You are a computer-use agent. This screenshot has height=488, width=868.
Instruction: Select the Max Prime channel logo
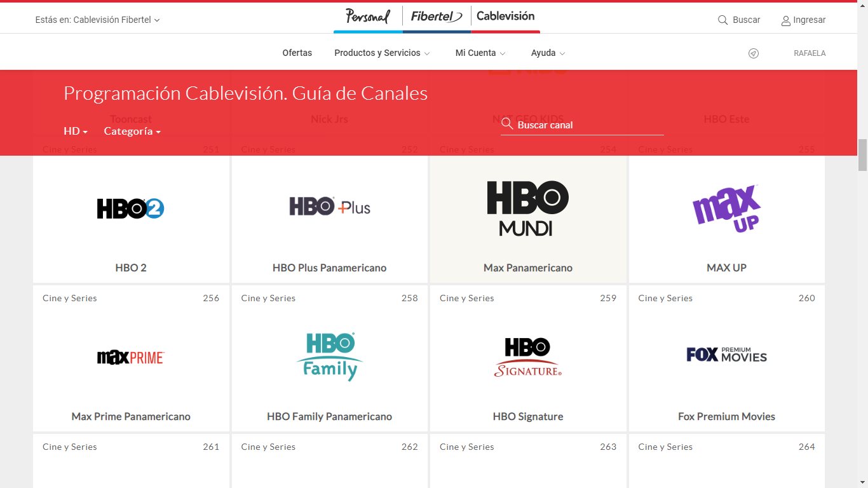pyautogui.click(x=131, y=357)
